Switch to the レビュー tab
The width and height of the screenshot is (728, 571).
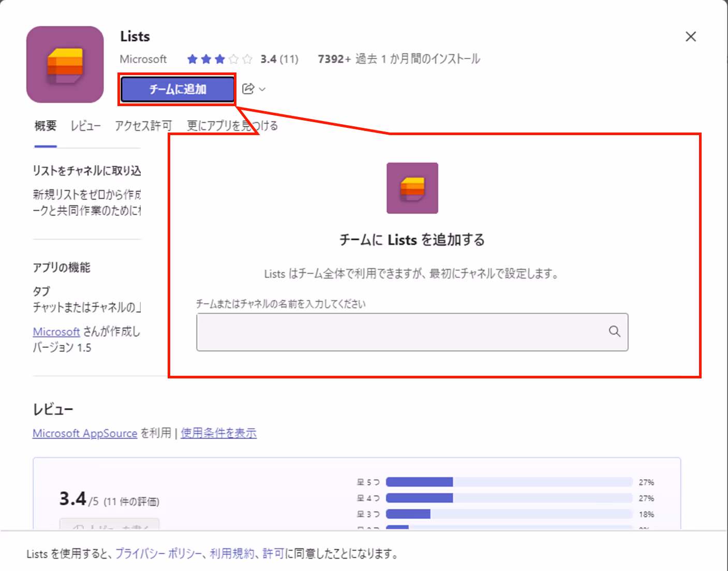coord(86,126)
